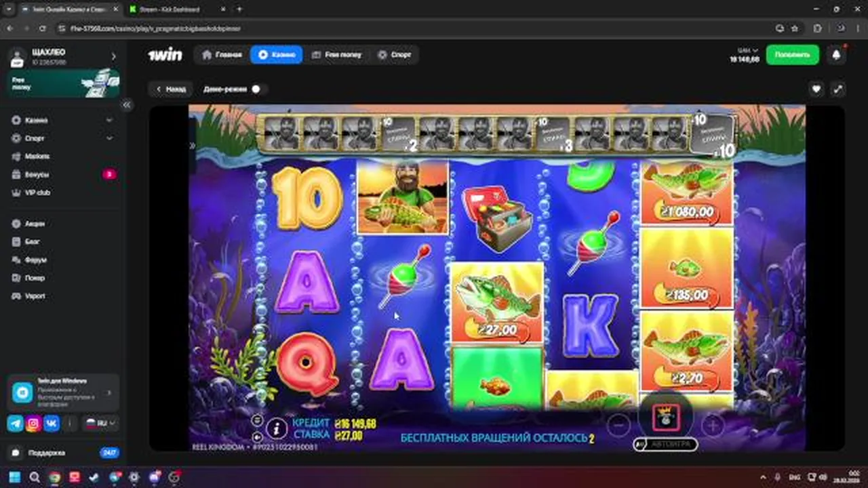Click the fish symbol worth 1 080,00

[687, 193]
